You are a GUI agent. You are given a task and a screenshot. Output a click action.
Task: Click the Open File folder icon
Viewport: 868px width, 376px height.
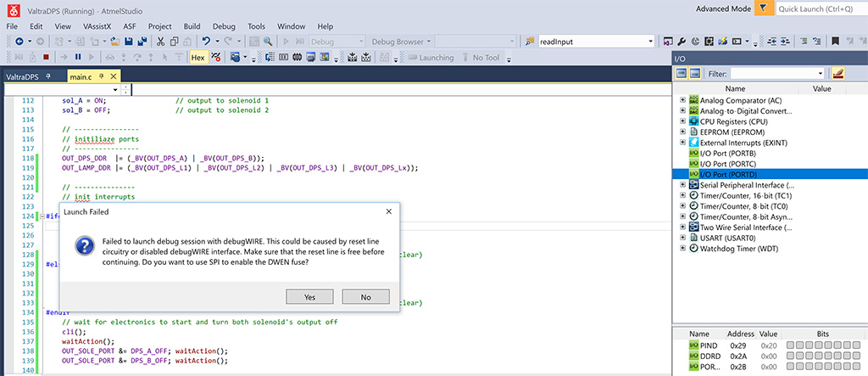(115, 41)
